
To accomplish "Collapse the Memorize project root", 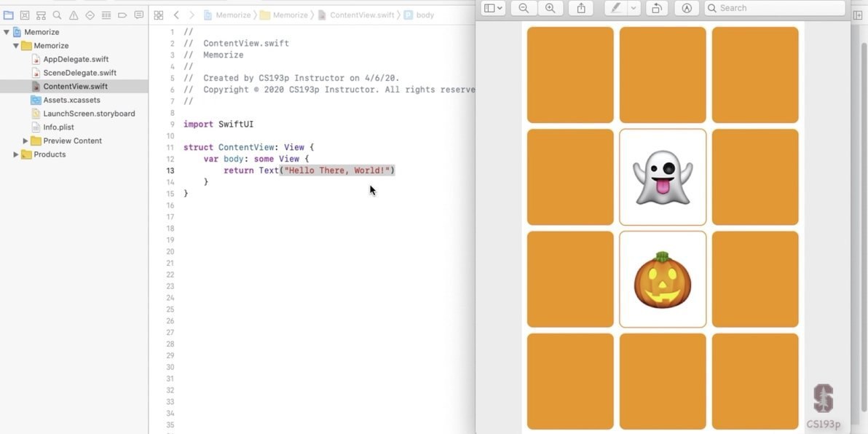I will point(7,32).
